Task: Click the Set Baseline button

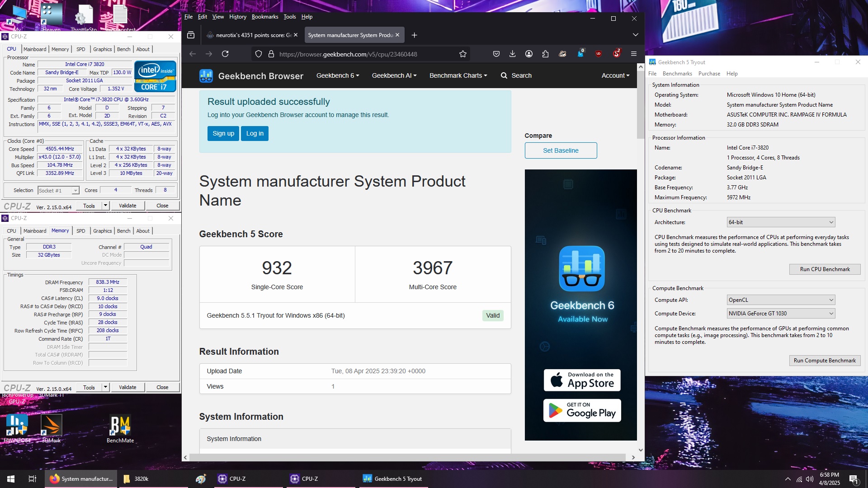Action: [x=561, y=150]
